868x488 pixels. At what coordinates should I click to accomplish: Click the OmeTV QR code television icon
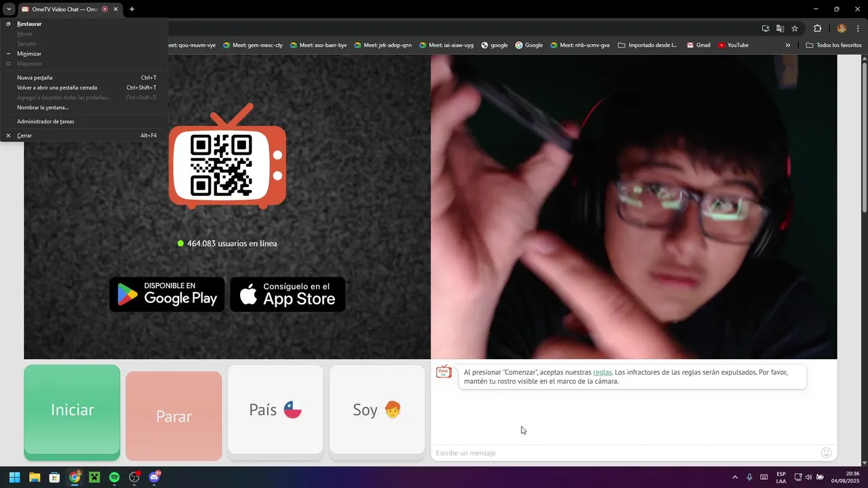coord(227,157)
